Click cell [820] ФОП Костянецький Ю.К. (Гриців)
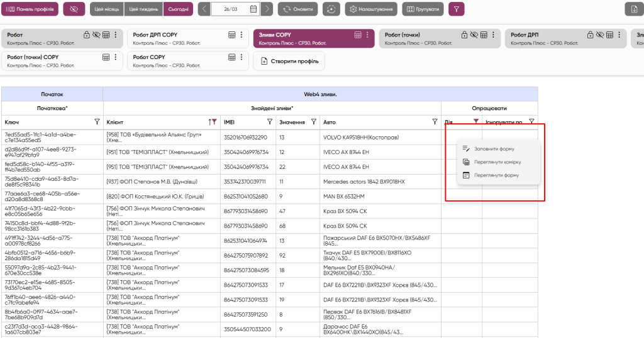Screen dimensions: 644x338 162,197
